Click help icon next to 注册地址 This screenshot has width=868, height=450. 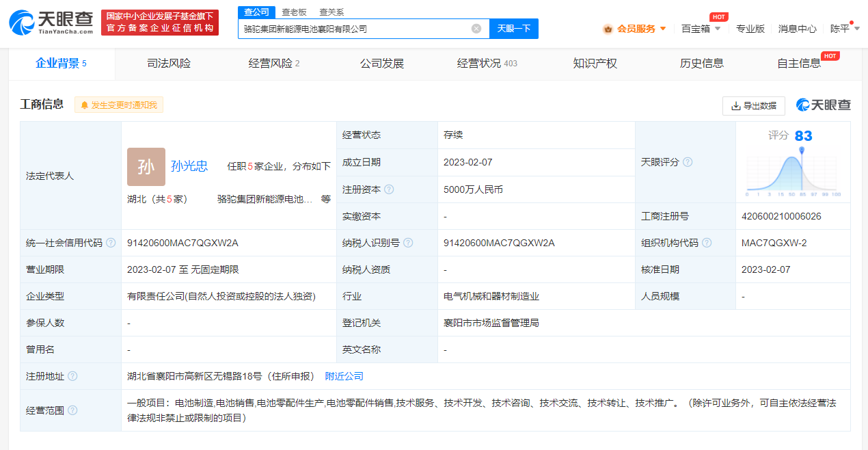pos(72,376)
